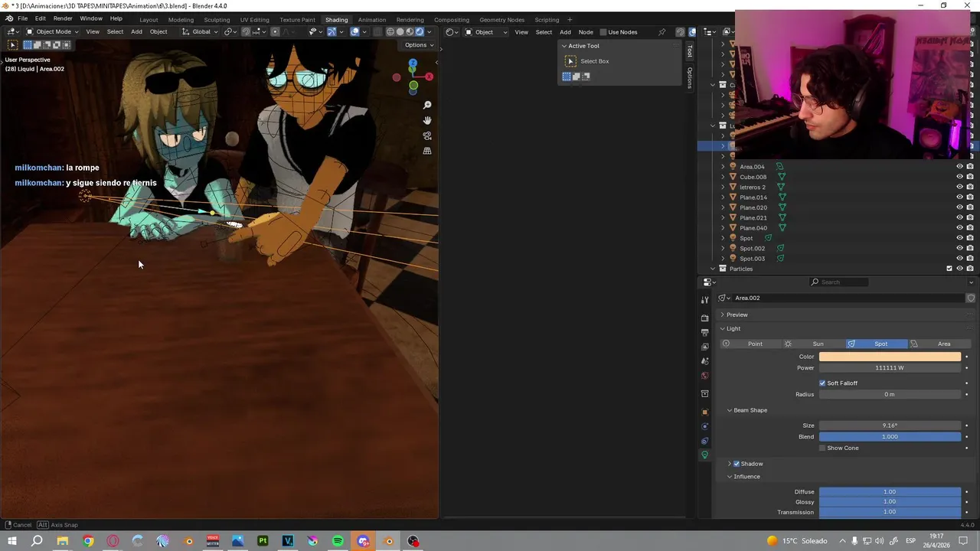Select the Select Box tool in toolbar
Image resolution: width=980 pixels, height=551 pixels.
point(12,44)
